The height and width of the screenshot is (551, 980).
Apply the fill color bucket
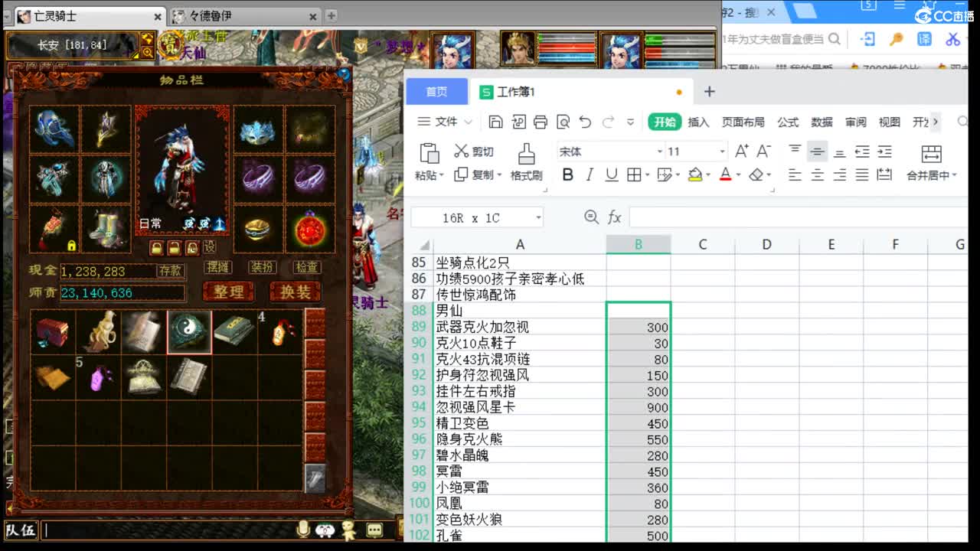[x=694, y=174]
